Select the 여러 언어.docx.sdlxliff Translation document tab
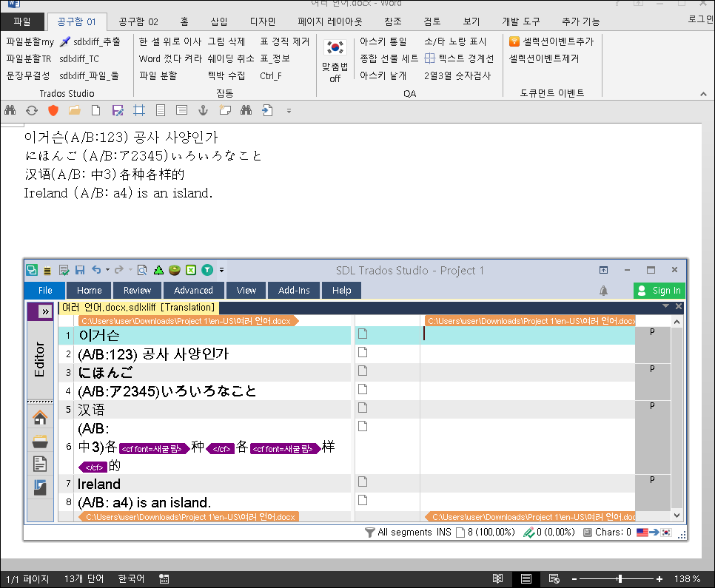715x588 pixels. [x=138, y=308]
